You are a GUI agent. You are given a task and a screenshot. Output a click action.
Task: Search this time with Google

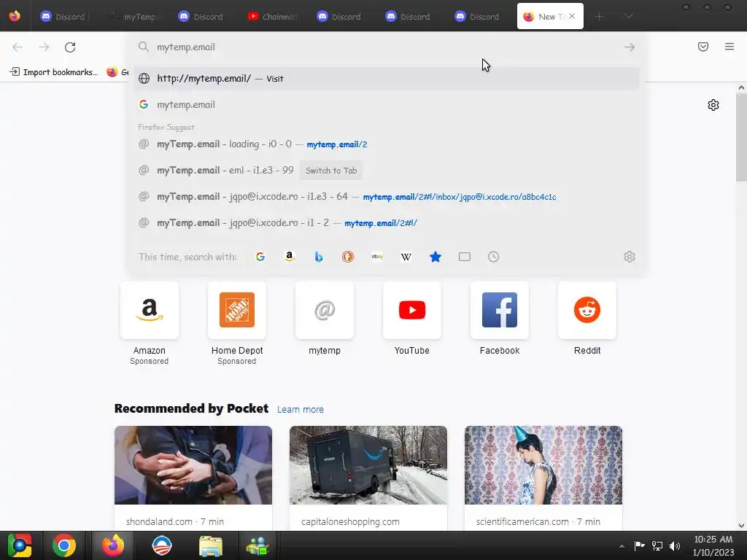pos(260,257)
